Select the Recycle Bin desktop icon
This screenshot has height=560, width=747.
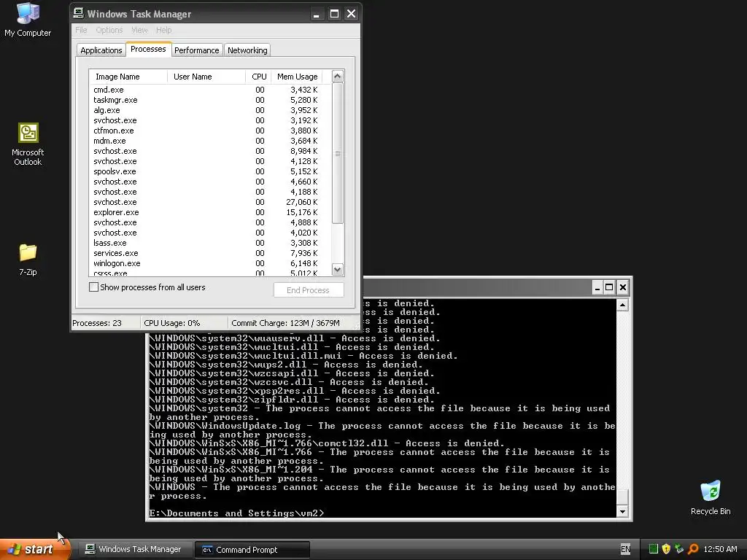711,497
